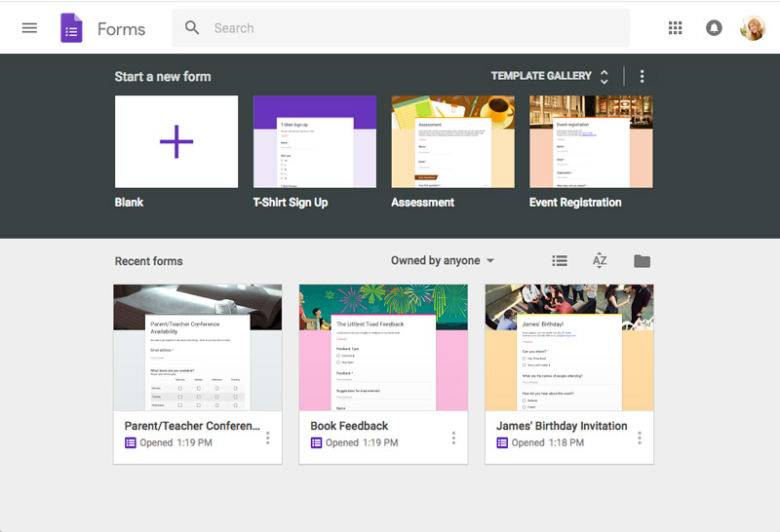The image size is (780, 532).
Task: Select the T-Shirt Sign Up template
Action: pos(314,141)
